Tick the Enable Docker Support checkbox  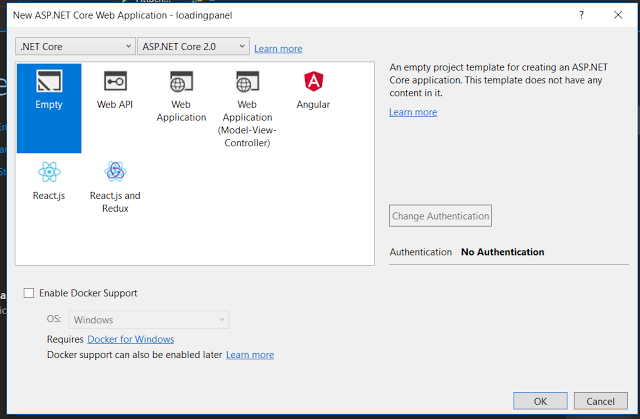[29, 293]
